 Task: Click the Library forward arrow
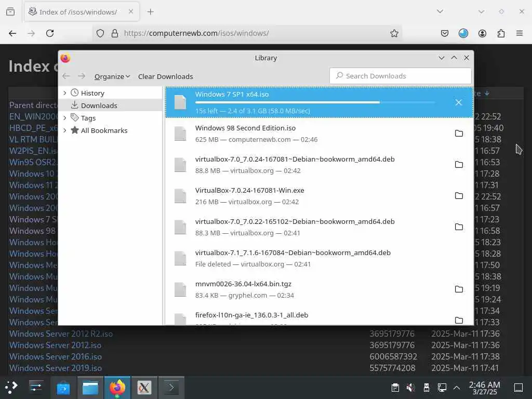pos(82,76)
